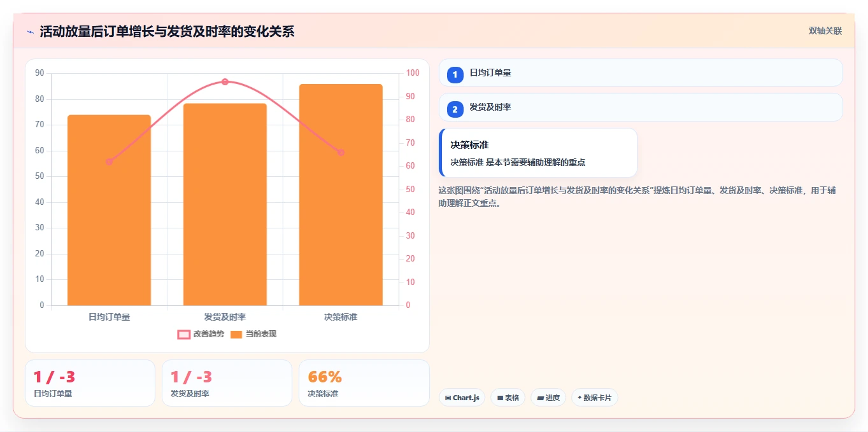Click the 日均订单量 stat card showing 1 / -3
Image resolution: width=868 pixels, height=432 pixels.
(90, 383)
